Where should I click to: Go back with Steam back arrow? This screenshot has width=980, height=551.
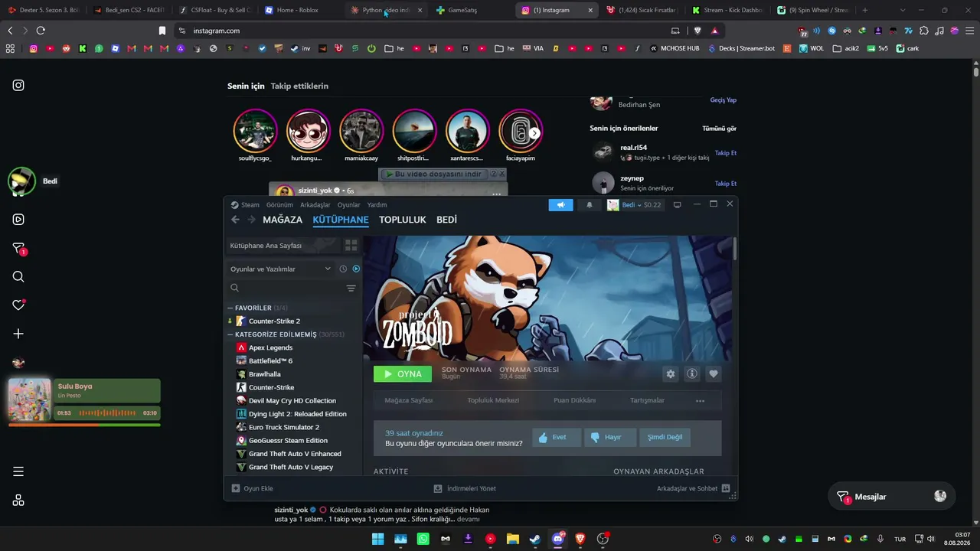235,220
